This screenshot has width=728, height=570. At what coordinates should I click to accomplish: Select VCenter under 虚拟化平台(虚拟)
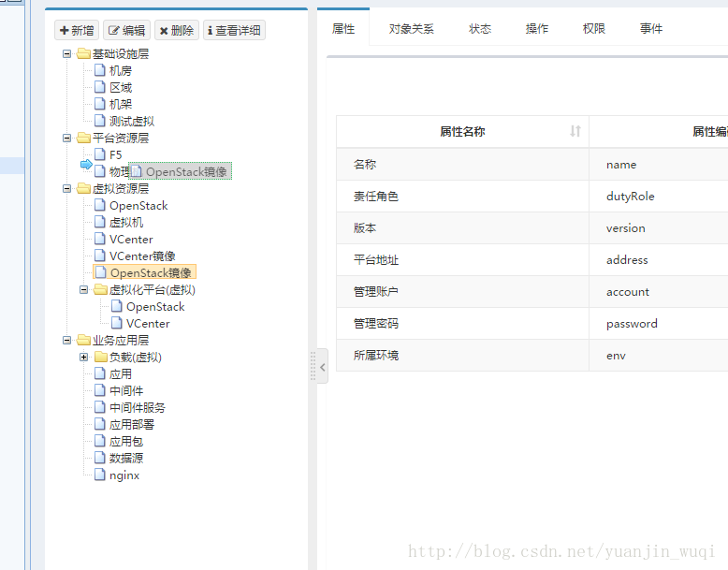pos(148,324)
